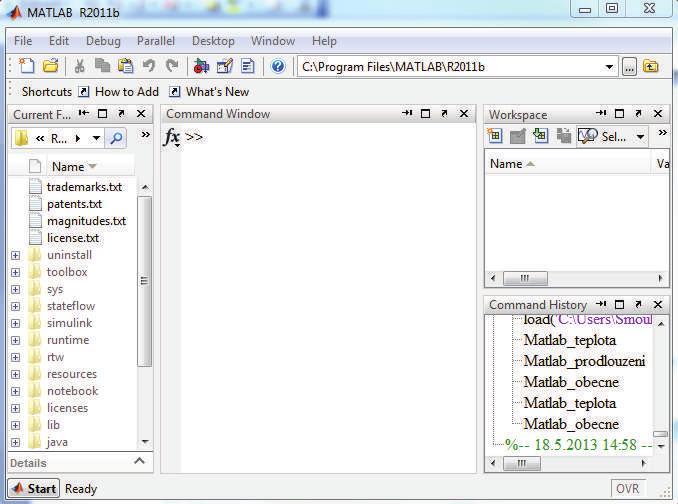Sort files by the Name column header
Image resolution: width=678 pixels, height=504 pixels.
point(90,166)
